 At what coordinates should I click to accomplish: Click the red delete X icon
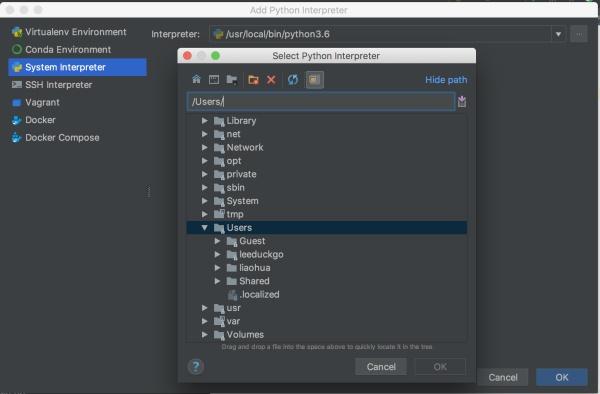271,80
